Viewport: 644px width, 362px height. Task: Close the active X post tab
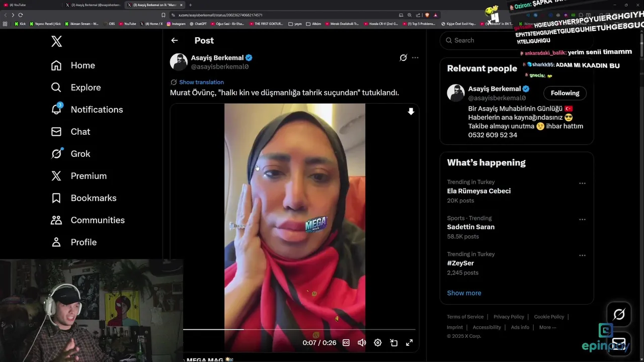point(182,5)
